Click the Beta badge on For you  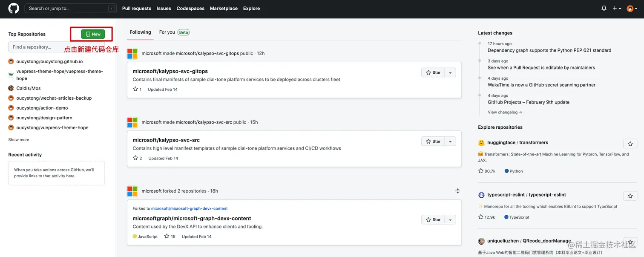(184, 32)
